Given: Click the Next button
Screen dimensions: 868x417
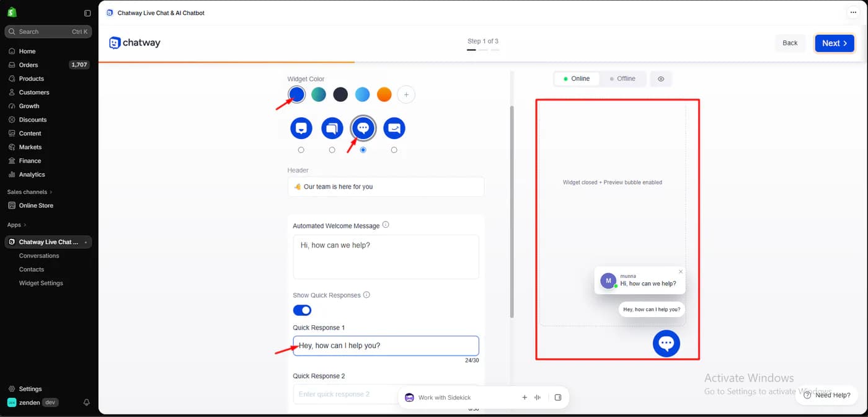Looking at the screenshot, I should (x=835, y=43).
